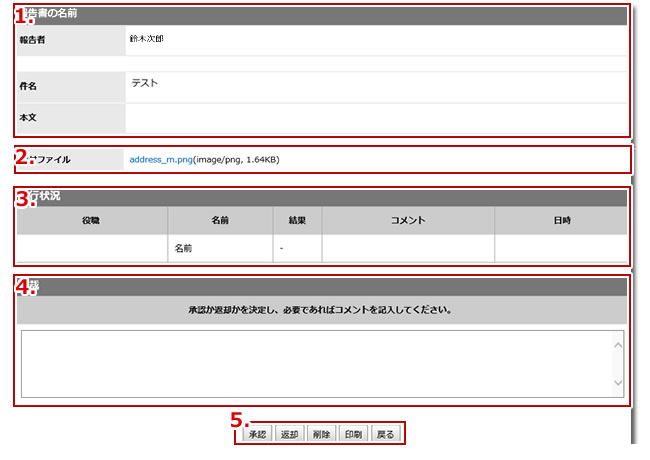The height and width of the screenshot is (460, 650).
Task: Focus the approval comment text area
Action: 315,363
